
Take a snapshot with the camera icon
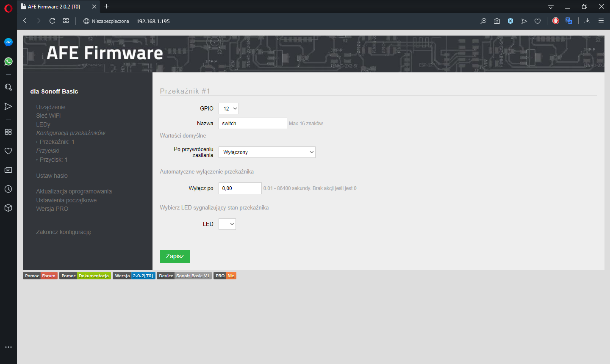pyautogui.click(x=497, y=21)
